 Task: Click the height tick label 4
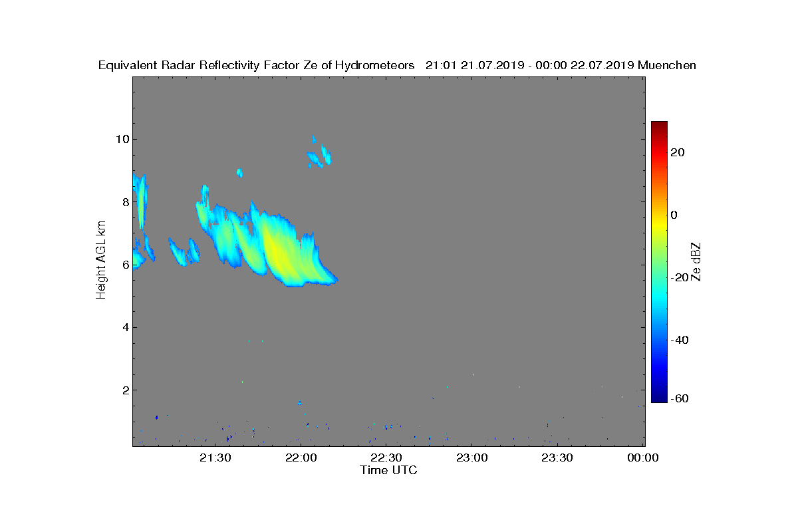pos(125,327)
